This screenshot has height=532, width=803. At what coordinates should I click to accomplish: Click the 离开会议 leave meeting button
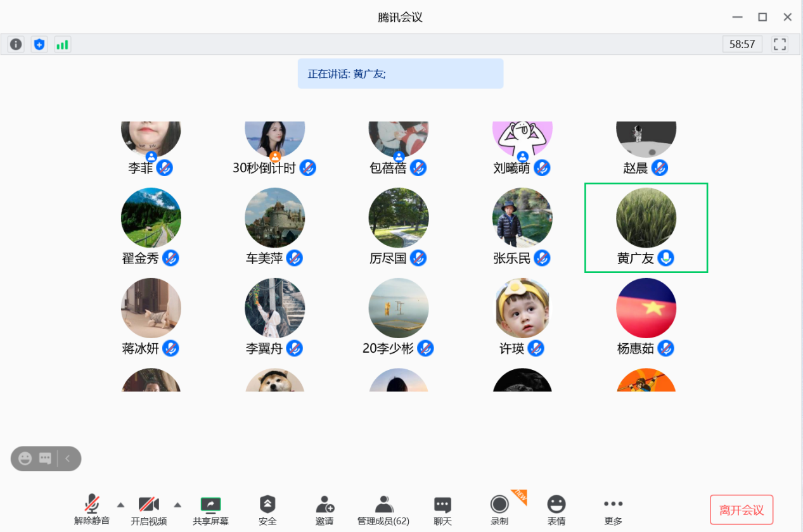(741, 510)
